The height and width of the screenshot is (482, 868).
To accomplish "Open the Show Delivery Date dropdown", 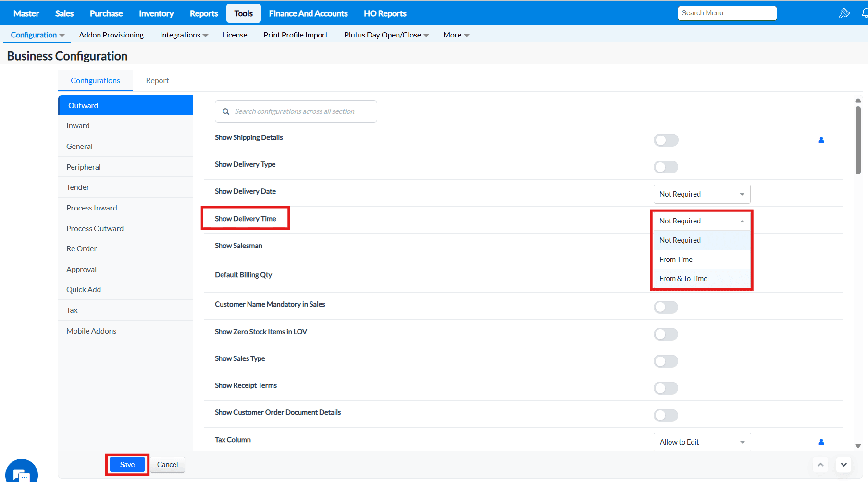I will click(x=702, y=194).
